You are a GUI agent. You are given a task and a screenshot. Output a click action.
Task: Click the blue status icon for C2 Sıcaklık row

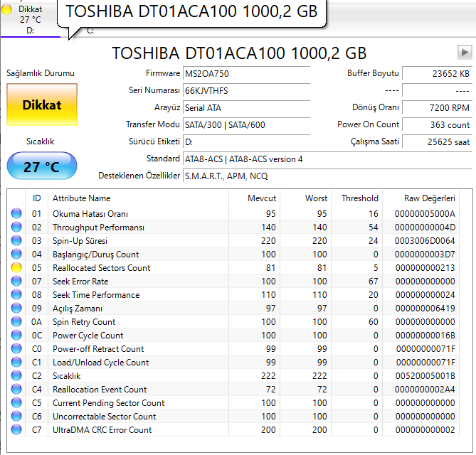[x=16, y=375]
